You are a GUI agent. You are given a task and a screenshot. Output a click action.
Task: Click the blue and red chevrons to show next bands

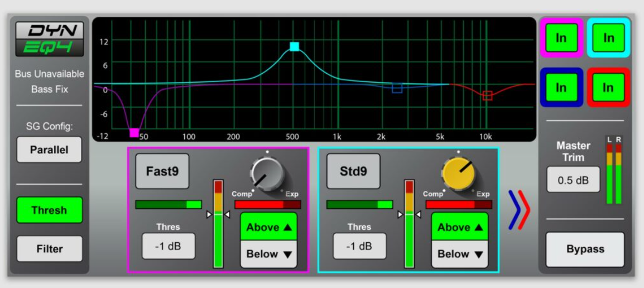tap(520, 209)
